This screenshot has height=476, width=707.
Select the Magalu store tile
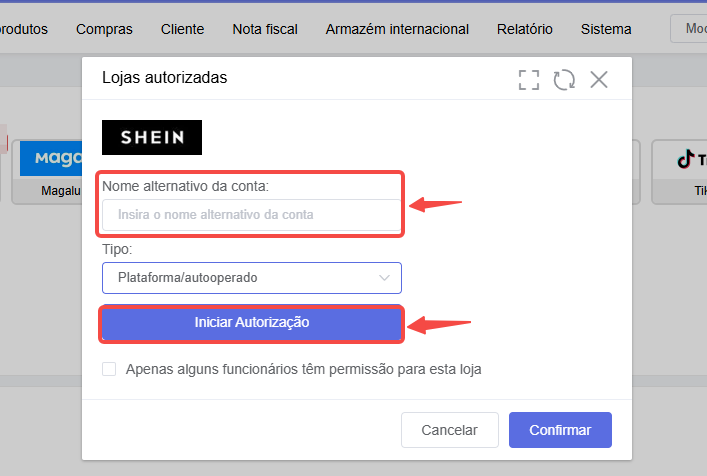[x=47, y=172]
